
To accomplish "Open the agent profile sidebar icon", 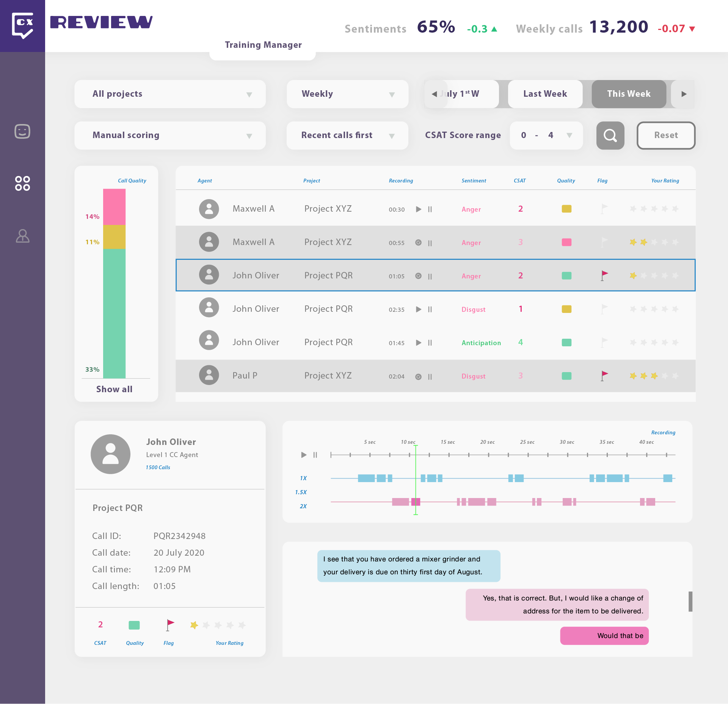I will tap(22, 236).
